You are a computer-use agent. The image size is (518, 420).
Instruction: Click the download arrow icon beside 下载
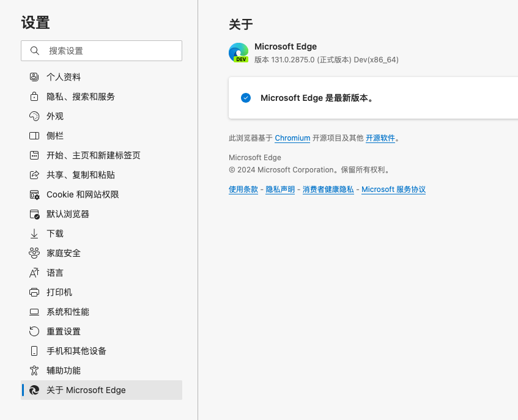pyautogui.click(x=34, y=234)
